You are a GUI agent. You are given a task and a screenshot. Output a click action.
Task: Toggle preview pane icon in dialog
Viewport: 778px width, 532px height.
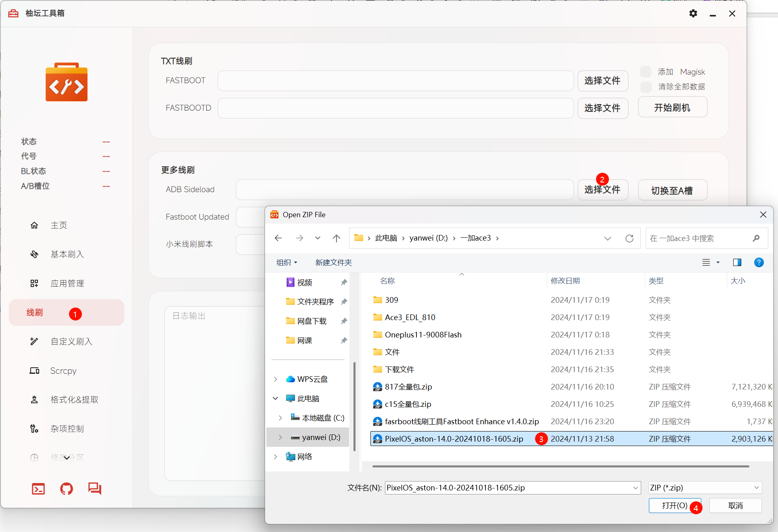click(x=737, y=262)
